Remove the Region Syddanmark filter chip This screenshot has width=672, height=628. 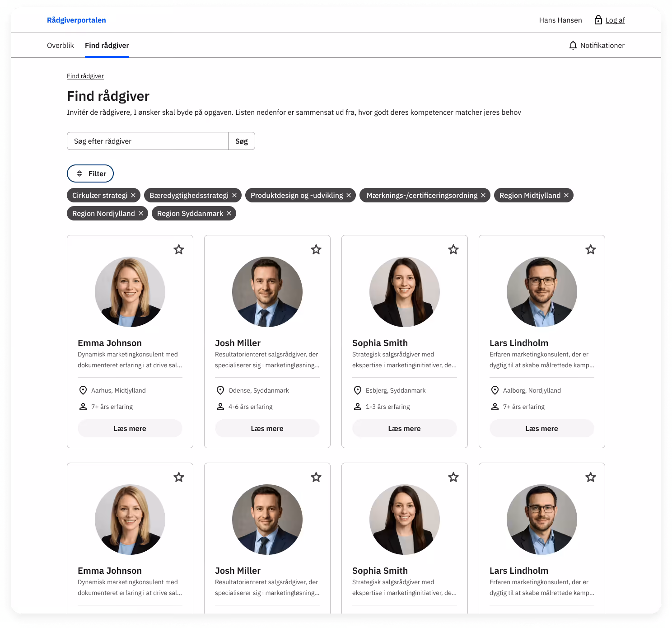point(229,213)
